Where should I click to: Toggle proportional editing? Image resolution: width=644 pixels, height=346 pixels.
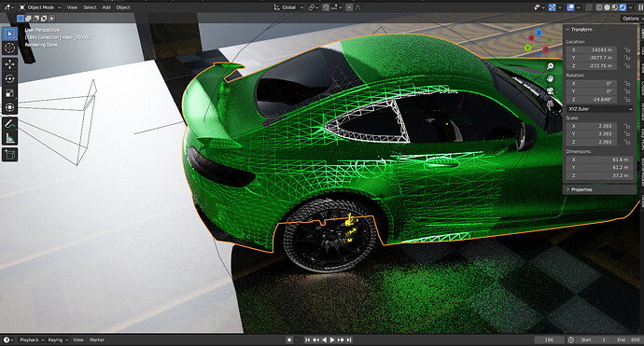coord(349,7)
